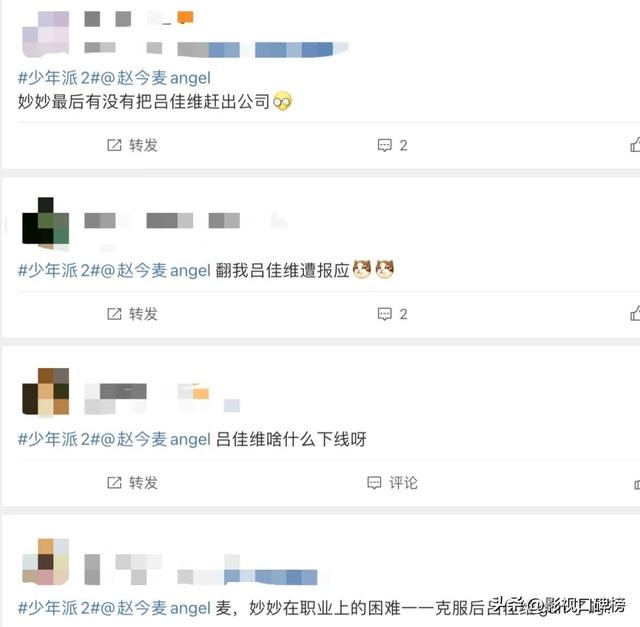This screenshot has width=640, height=627.
Task: Open the @赵今麦angel mention in the third post
Action: pyautogui.click(x=156, y=439)
